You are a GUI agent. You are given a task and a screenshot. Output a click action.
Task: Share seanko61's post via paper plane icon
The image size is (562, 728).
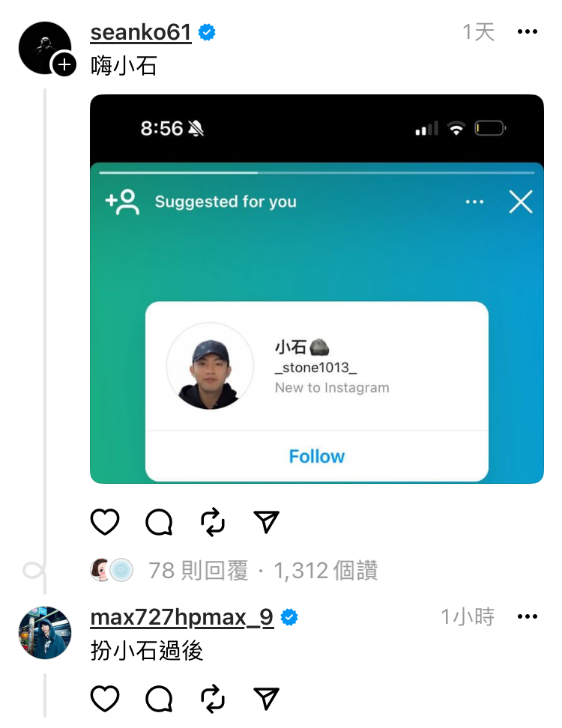(267, 522)
